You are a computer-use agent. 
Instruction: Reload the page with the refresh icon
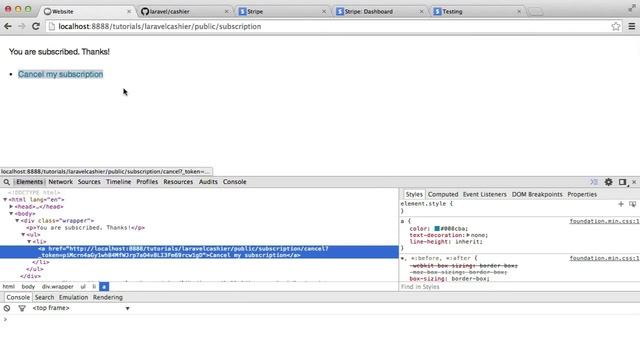[x=36, y=27]
